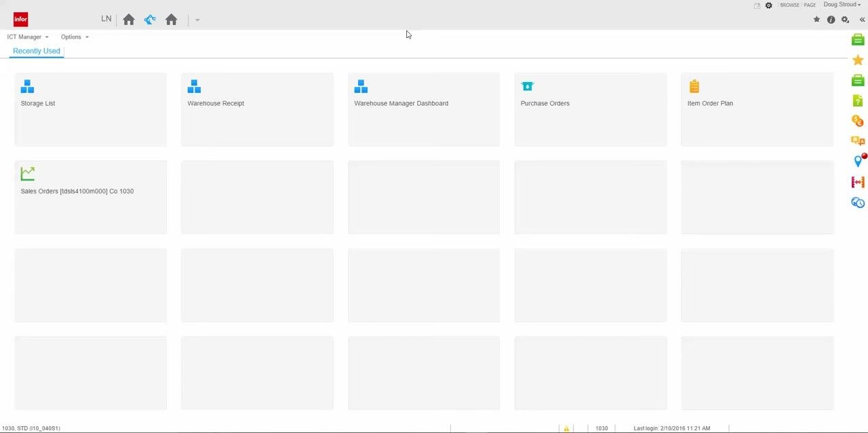Viewport: 868px width, 433px height.
Task: Open the gear settings icon beside BROWSE
Action: pos(768,5)
